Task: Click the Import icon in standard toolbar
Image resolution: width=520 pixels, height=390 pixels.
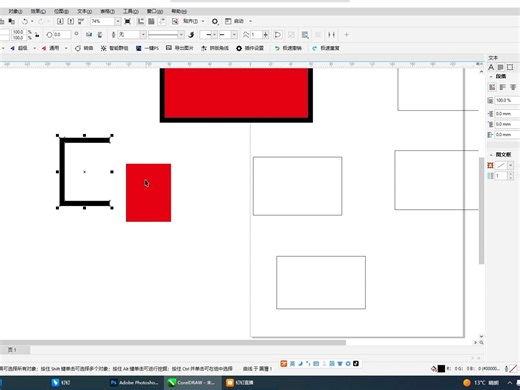Action: tap(60, 21)
